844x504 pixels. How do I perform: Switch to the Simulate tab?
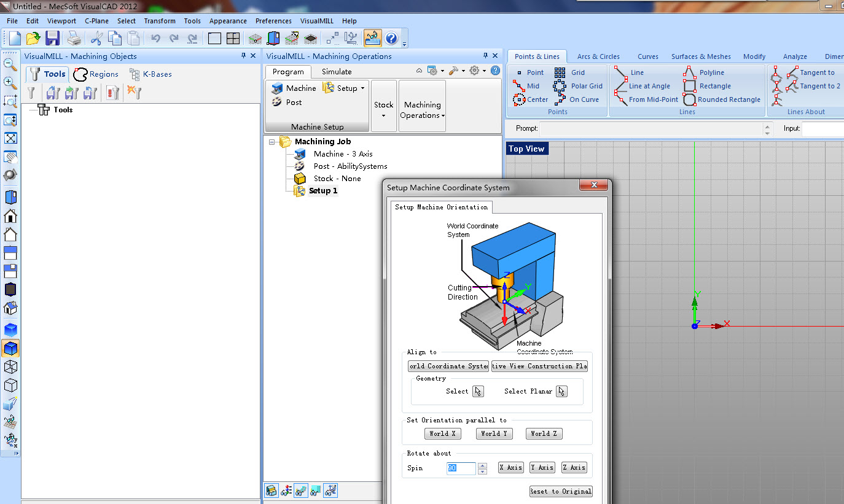click(x=337, y=72)
